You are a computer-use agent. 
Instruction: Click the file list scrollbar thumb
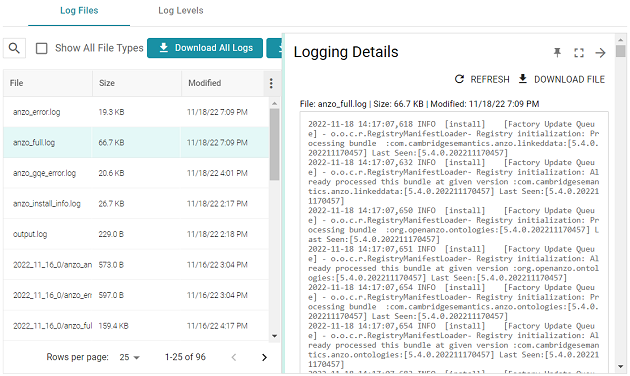click(274, 145)
